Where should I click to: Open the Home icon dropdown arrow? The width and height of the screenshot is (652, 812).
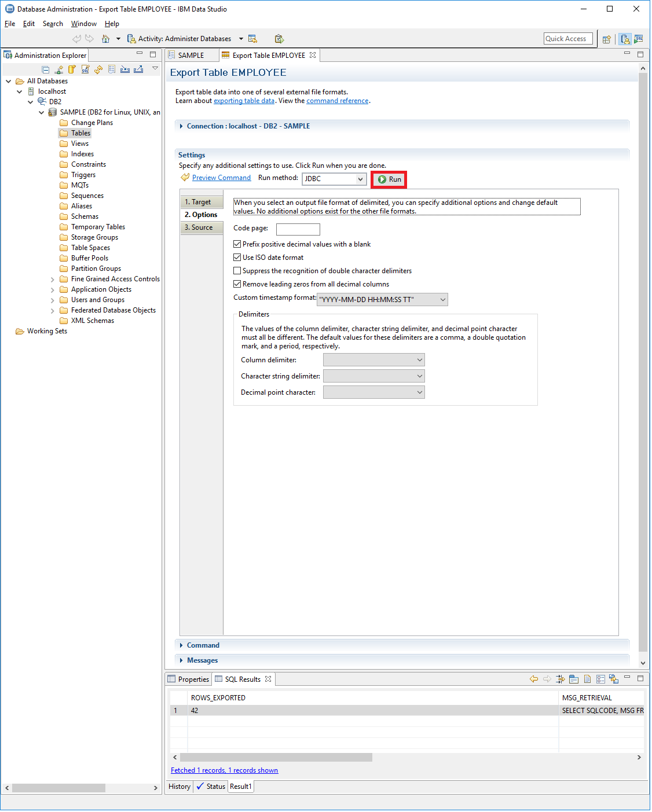[x=118, y=39]
